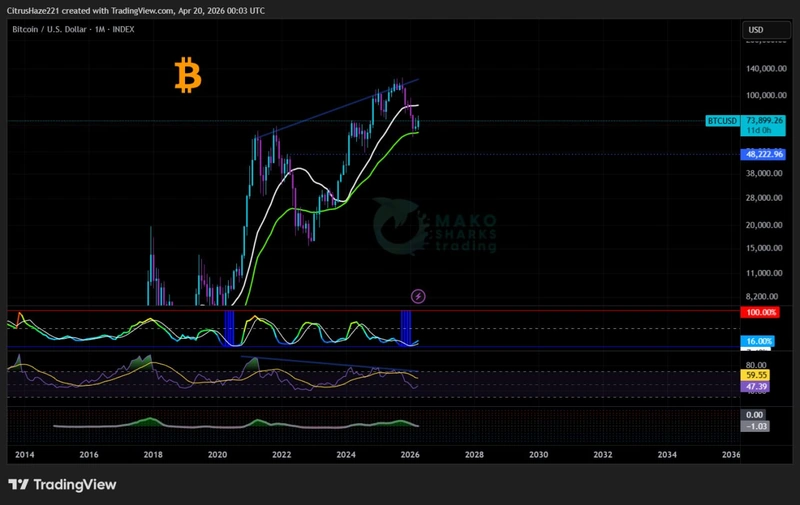
Task: Click the yellow 59.55 RSI value label
Action: click(756, 376)
